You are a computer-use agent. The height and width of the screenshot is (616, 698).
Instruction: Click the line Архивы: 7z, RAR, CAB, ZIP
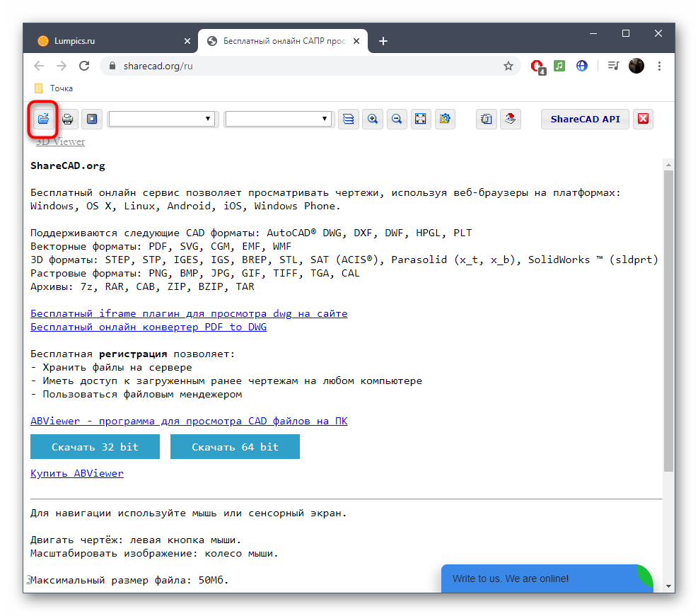[142, 286]
